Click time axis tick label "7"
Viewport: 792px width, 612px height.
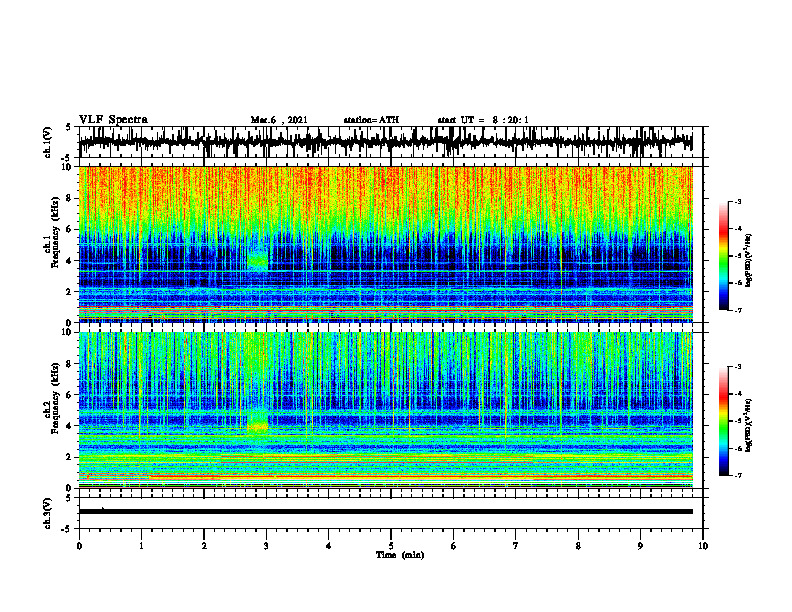(x=516, y=546)
